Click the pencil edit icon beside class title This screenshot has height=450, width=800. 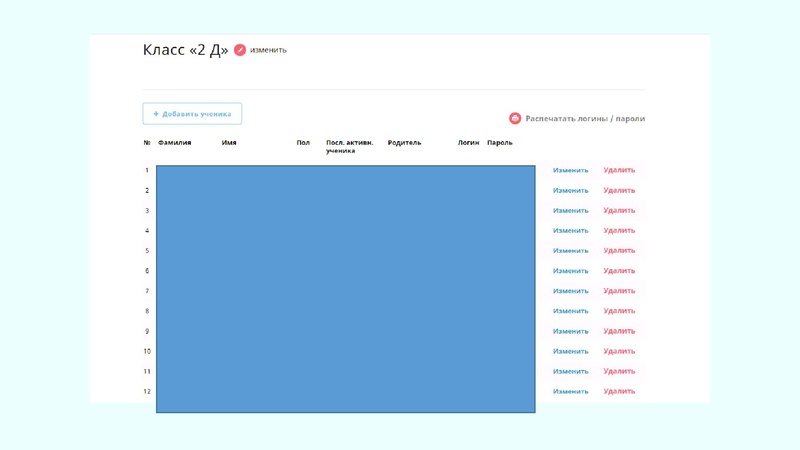click(240, 50)
